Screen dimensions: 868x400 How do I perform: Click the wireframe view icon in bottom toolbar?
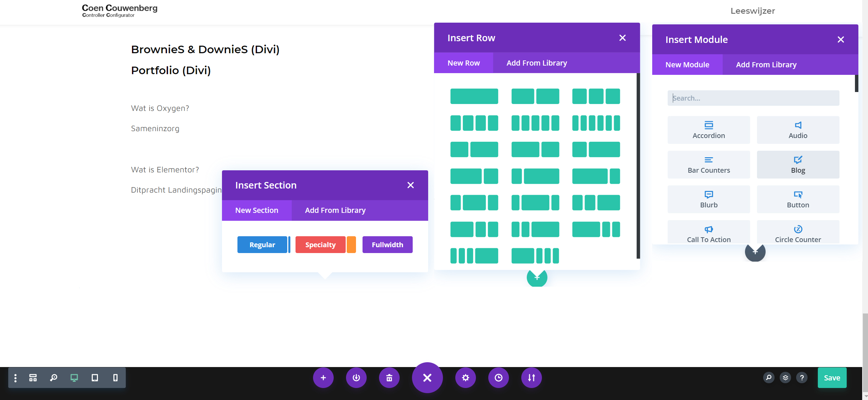33,378
